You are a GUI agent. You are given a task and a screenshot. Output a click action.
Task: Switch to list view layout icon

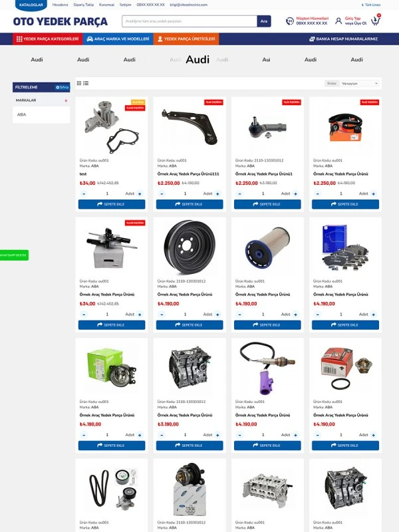click(86, 83)
